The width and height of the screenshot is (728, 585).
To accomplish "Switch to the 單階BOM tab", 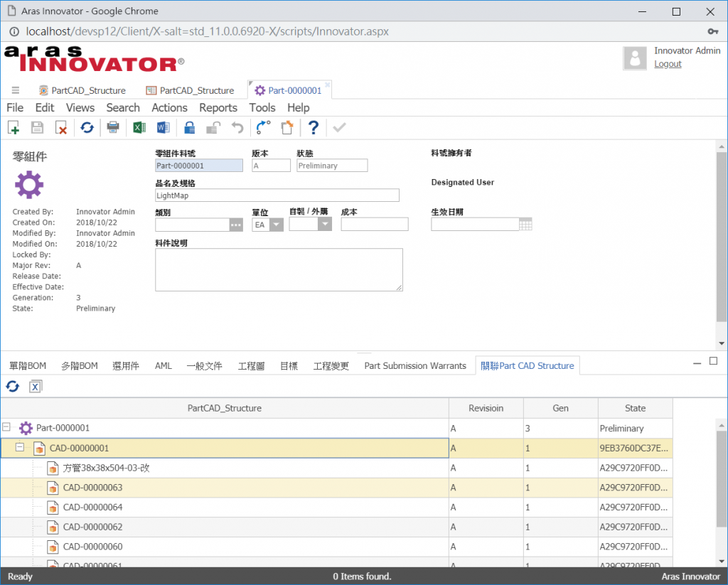I will pos(28,366).
